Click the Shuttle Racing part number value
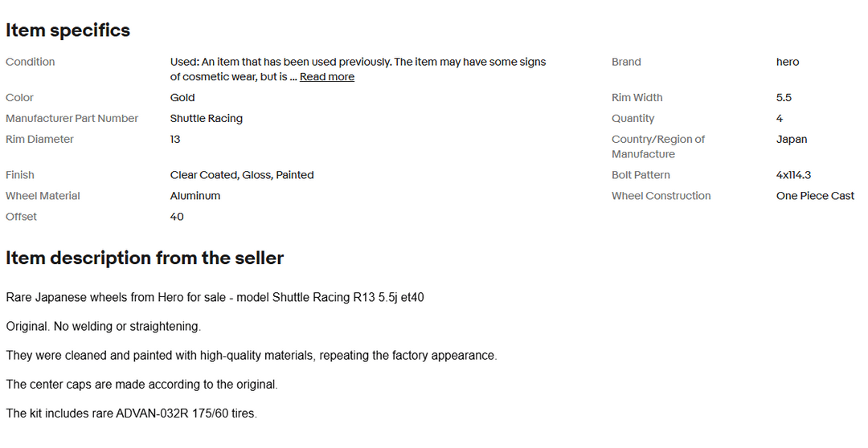 [206, 118]
